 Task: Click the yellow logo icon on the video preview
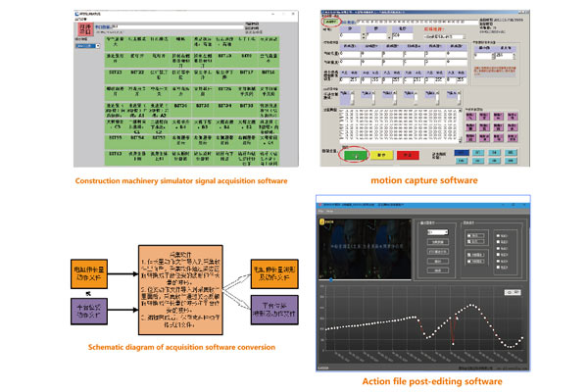click(321, 222)
